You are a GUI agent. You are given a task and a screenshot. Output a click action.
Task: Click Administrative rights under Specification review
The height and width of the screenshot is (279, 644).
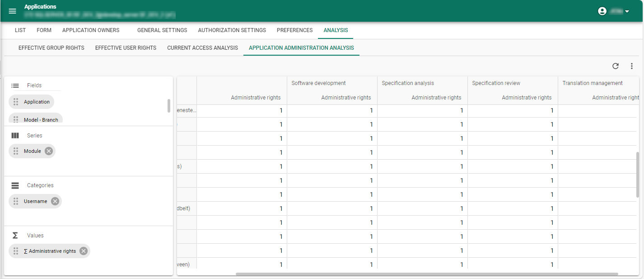pyautogui.click(x=527, y=98)
